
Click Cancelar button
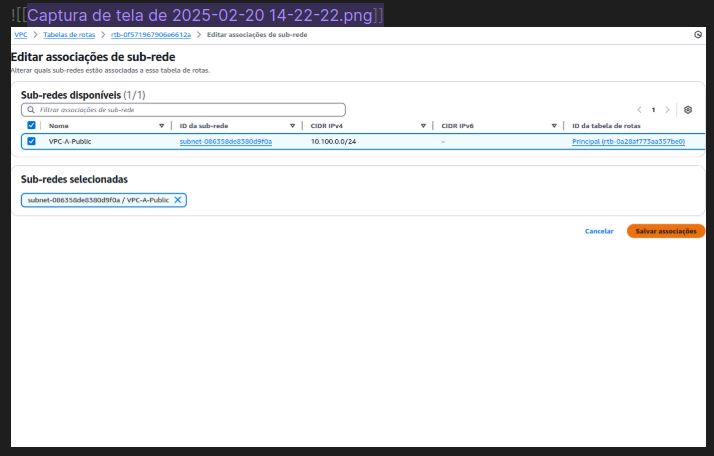point(599,231)
